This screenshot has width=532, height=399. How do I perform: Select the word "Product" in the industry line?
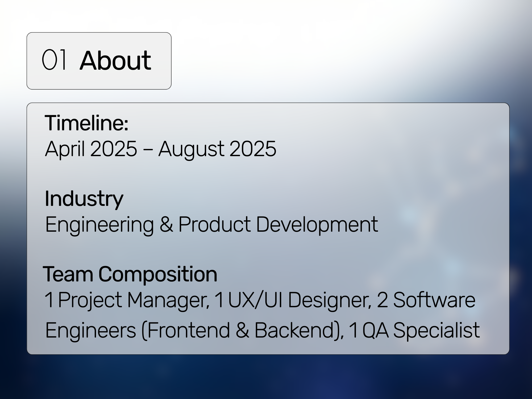[214, 225]
